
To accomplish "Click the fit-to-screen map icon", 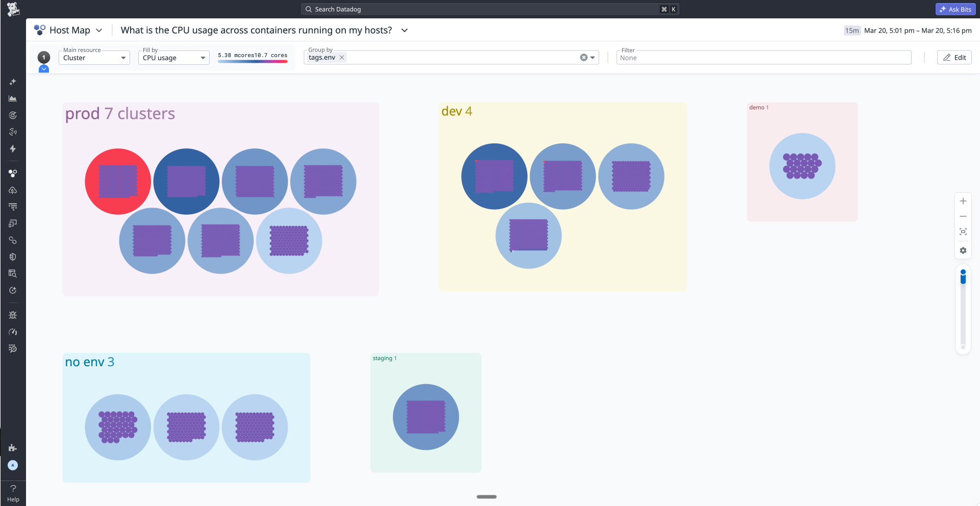I will (x=963, y=232).
